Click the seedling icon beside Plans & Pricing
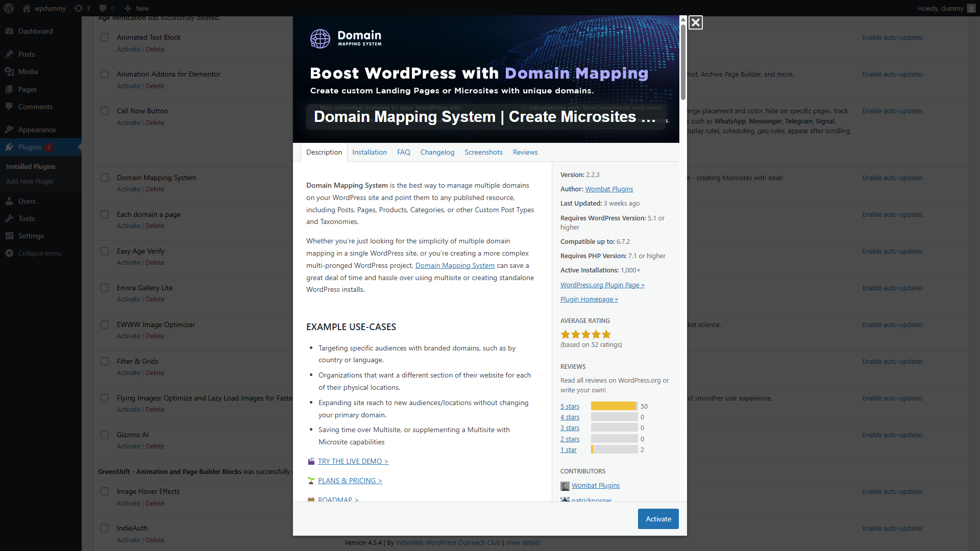This screenshot has height=551, width=980. (x=311, y=481)
